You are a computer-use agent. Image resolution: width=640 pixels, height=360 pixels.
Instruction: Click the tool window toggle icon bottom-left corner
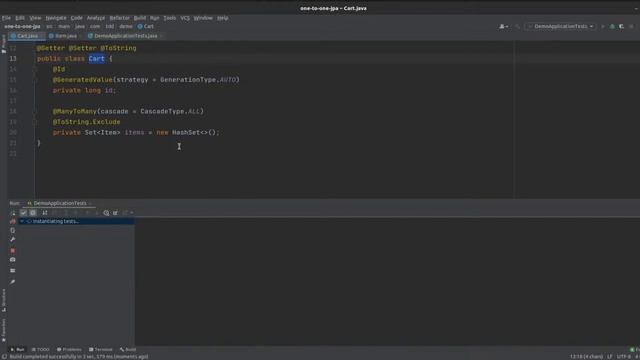click(4, 357)
